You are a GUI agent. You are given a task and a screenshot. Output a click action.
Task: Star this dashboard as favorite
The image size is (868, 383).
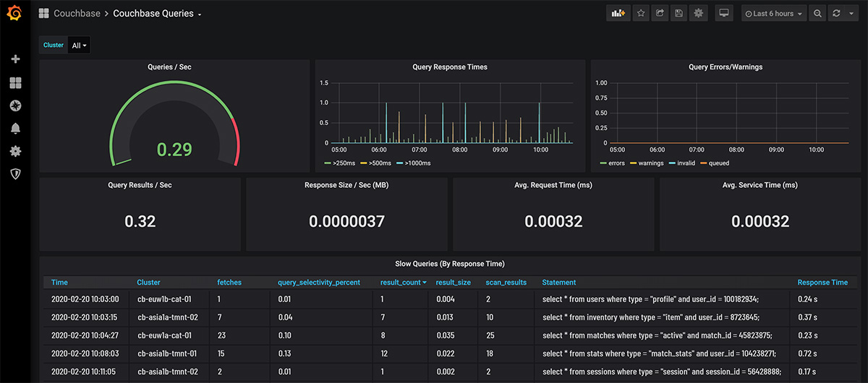click(x=641, y=13)
